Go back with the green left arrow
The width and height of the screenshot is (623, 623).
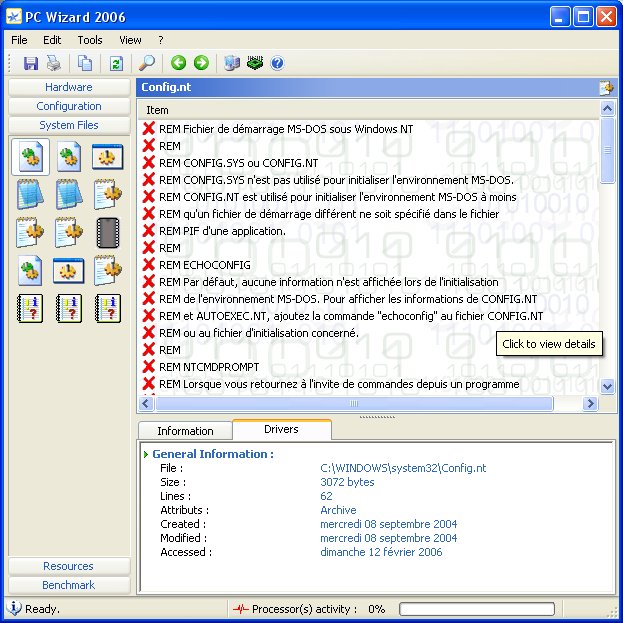tap(178, 63)
